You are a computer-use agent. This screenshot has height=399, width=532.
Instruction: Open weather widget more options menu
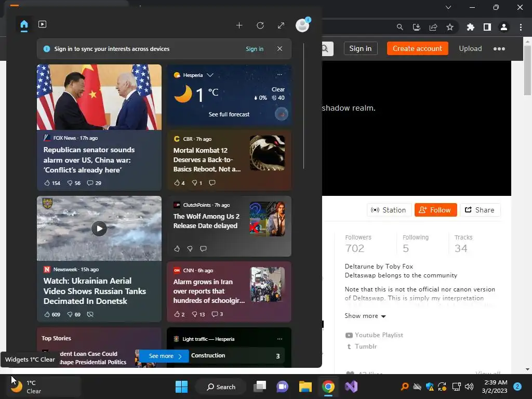click(280, 74)
